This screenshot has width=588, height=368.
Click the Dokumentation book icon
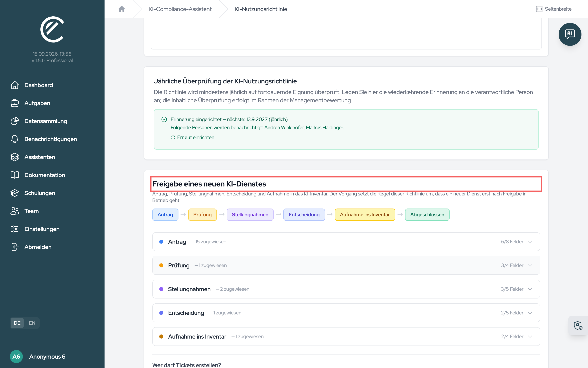click(14, 175)
